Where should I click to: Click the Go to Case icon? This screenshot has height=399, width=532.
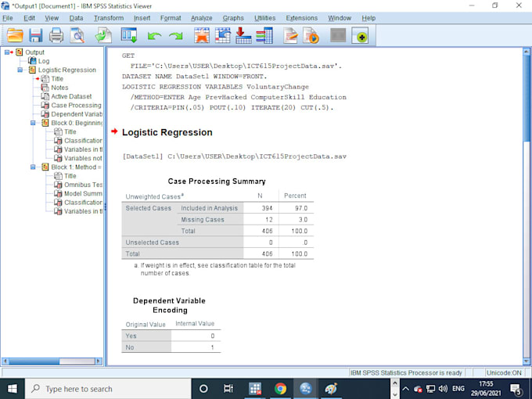coord(222,35)
